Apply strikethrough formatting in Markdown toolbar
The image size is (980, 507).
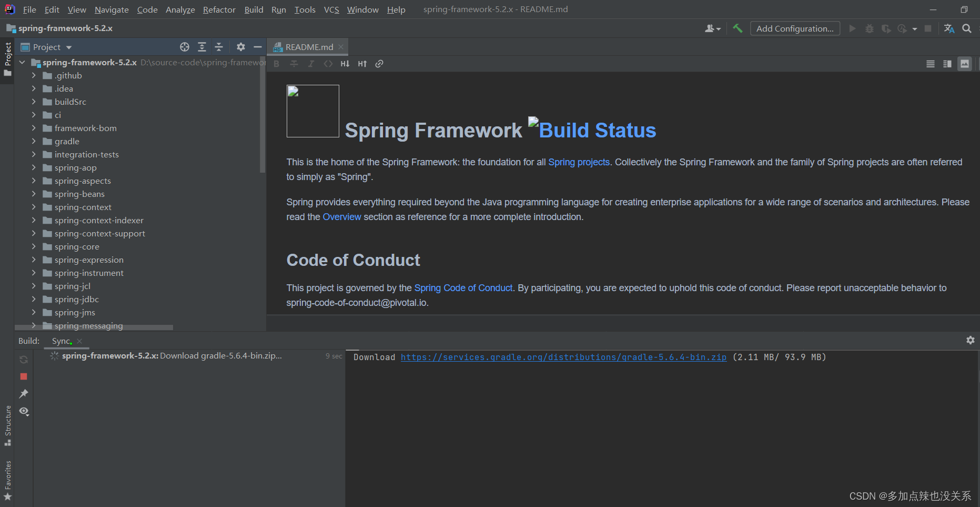pyautogui.click(x=294, y=64)
